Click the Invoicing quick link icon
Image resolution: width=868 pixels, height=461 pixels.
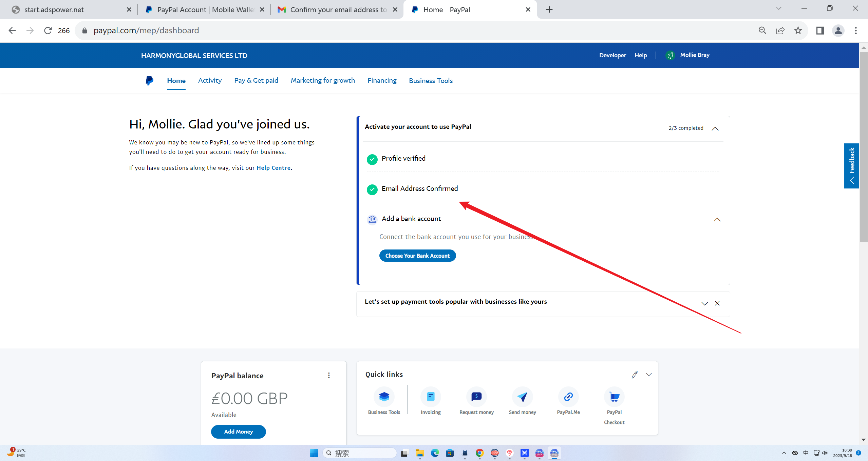pos(431,397)
